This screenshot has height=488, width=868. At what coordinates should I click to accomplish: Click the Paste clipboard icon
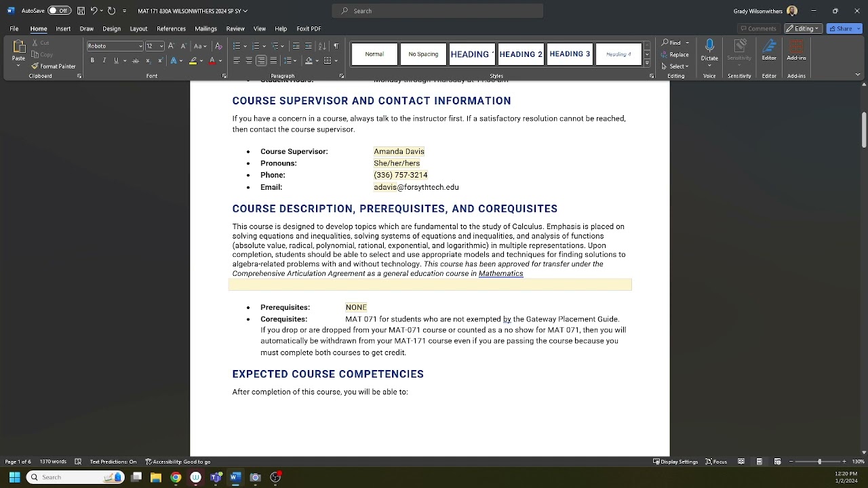(x=19, y=47)
